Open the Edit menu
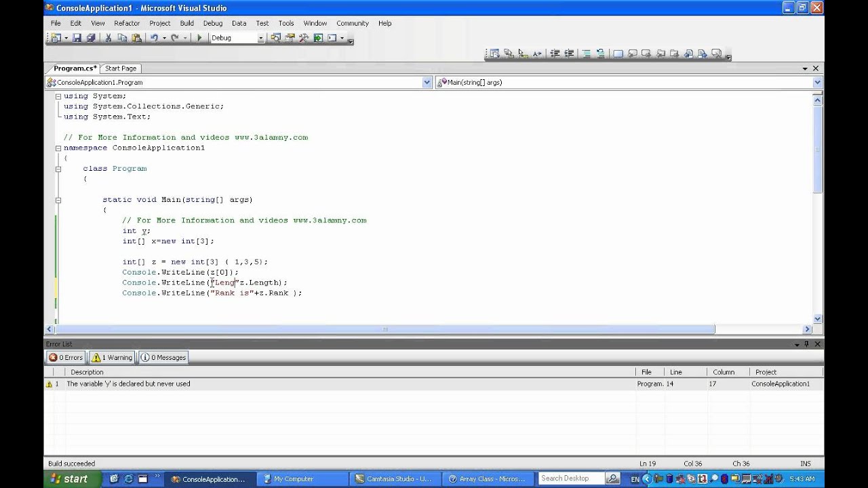868x488 pixels. point(75,23)
